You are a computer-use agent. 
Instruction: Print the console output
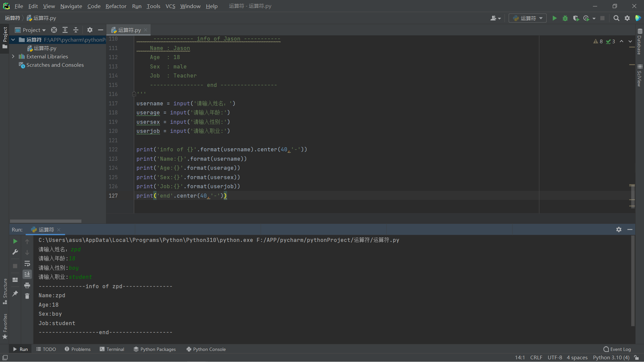click(27, 285)
